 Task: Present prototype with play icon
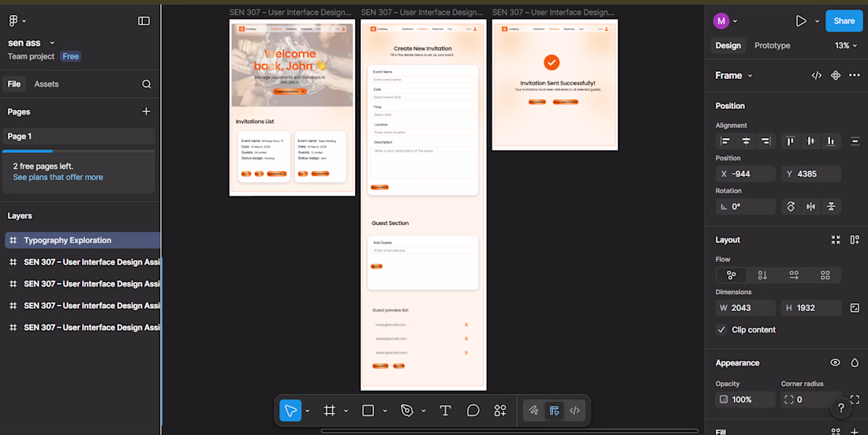click(x=800, y=21)
